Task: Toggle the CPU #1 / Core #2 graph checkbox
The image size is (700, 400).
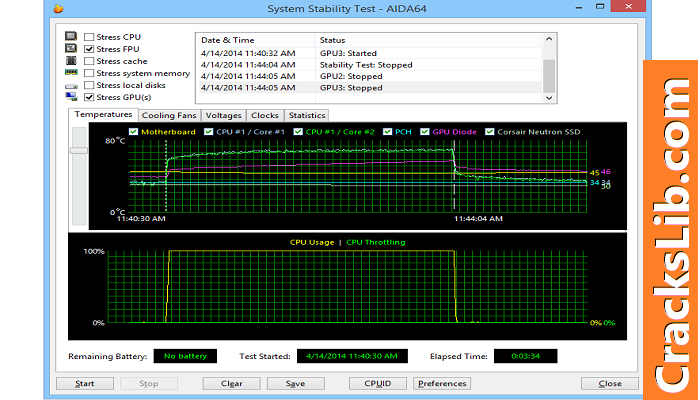Action: click(x=298, y=132)
